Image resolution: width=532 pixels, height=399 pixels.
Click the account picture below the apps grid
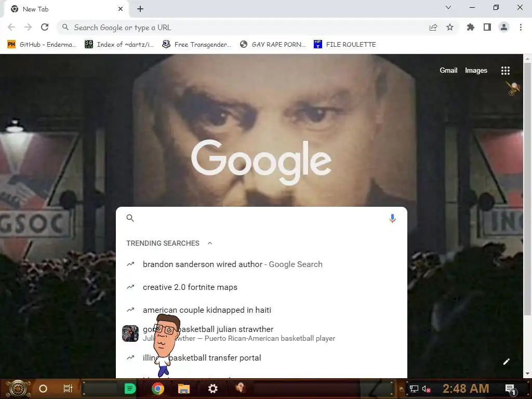pos(513,88)
